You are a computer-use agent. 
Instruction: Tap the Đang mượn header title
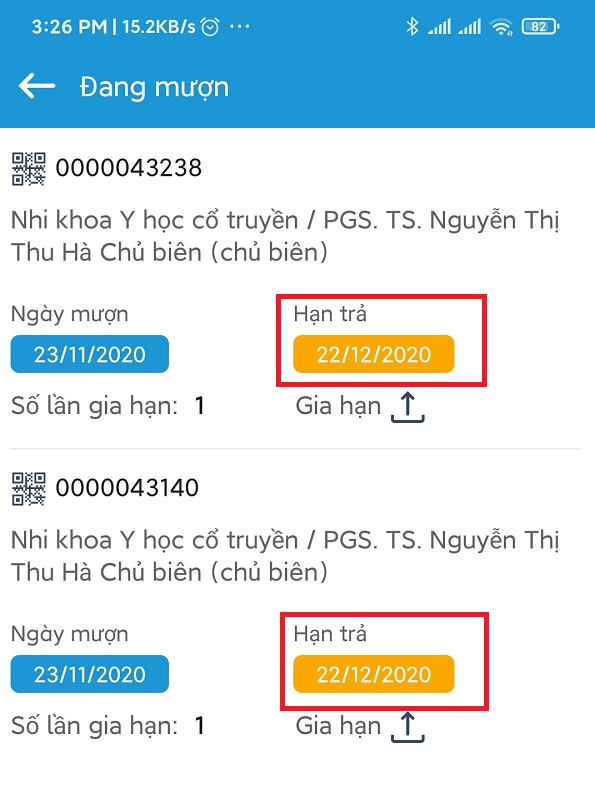point(154,87)
